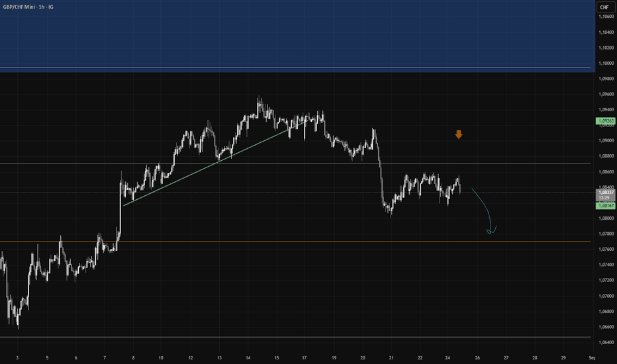Click the 1,08600 price axis value
This screenshot has width=617, height=364.
[606, 172]
